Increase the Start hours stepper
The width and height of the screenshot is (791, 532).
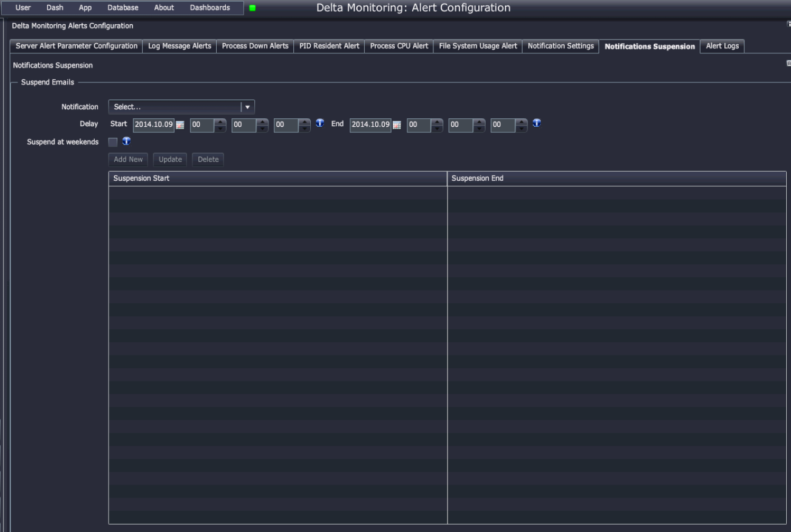[220, 122]
